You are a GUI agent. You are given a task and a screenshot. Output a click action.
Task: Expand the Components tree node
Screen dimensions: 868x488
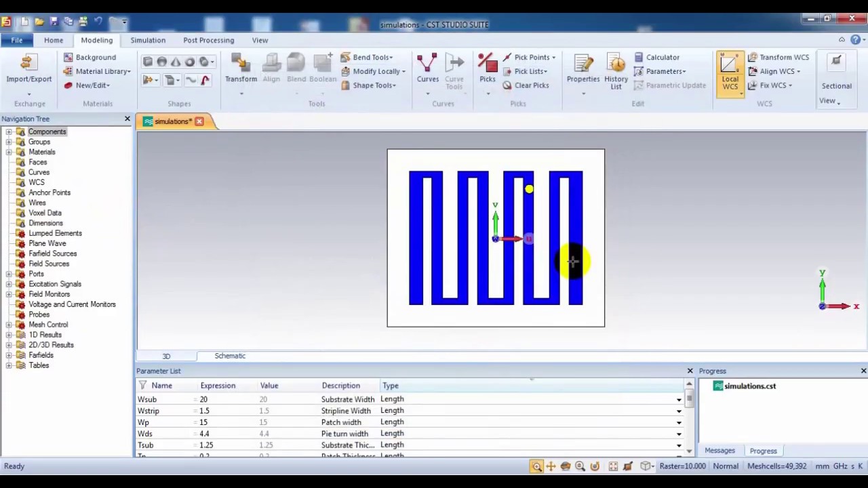pyautogui.click(x=9, y=132)
